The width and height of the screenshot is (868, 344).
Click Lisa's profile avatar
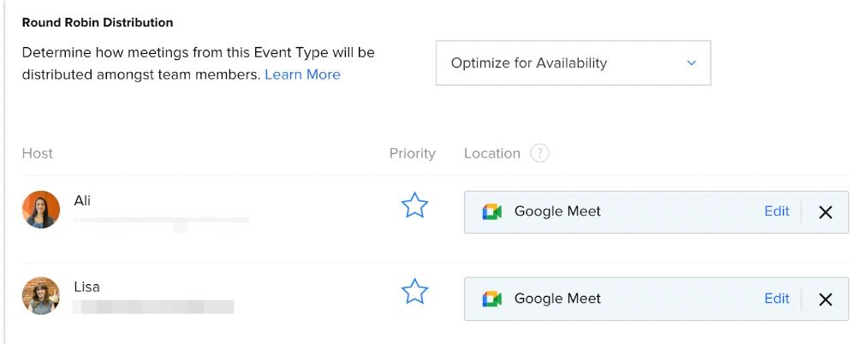pyautogui.click(x=41, y=296)
